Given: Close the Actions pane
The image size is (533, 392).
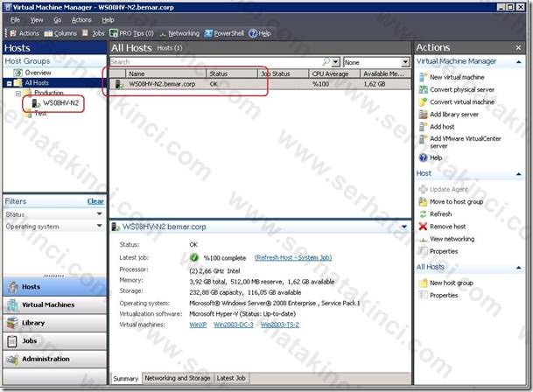Looking at the screenshot, I should pos(518,48).
